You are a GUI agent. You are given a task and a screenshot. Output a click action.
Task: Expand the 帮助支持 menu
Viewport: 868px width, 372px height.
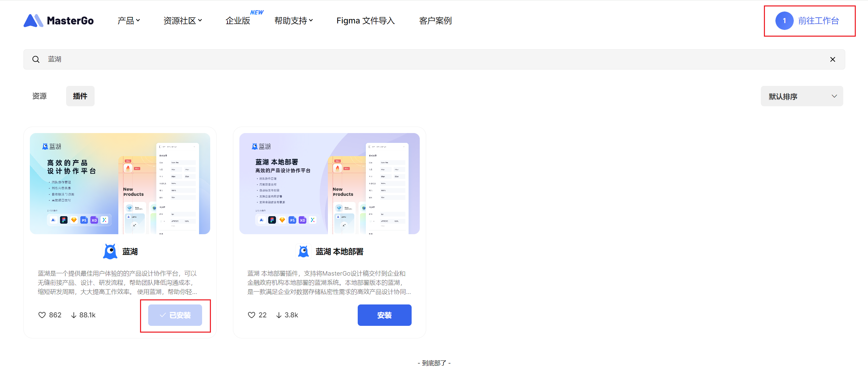click(294, 21)
